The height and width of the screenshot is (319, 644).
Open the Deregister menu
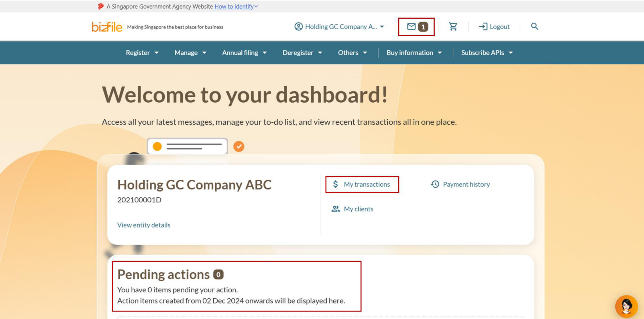(302, 52)
